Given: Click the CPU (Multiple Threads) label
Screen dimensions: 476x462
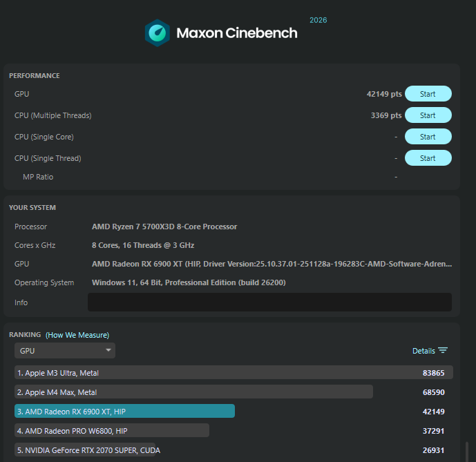Looking at the screenshot, I should coord(53,115).
